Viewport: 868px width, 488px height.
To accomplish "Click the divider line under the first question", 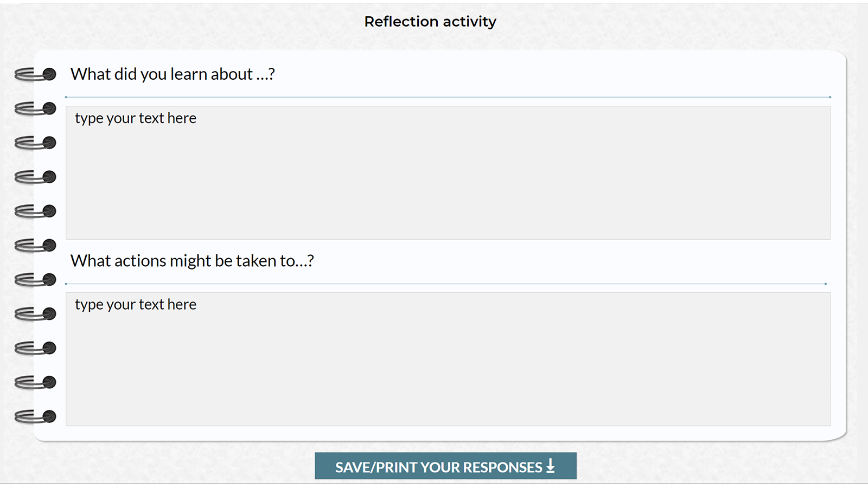I will pyautogui.click(x=448, y=97).
